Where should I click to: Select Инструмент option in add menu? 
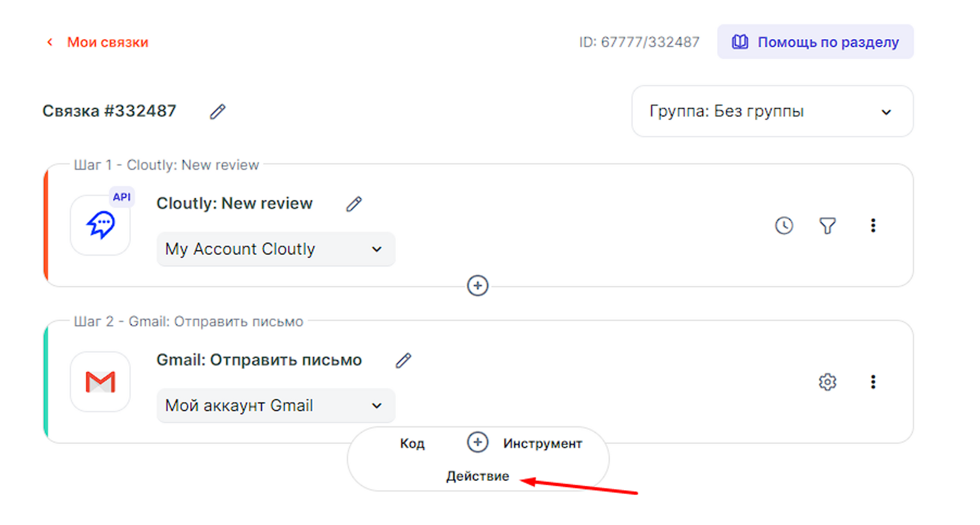point(542,444)
